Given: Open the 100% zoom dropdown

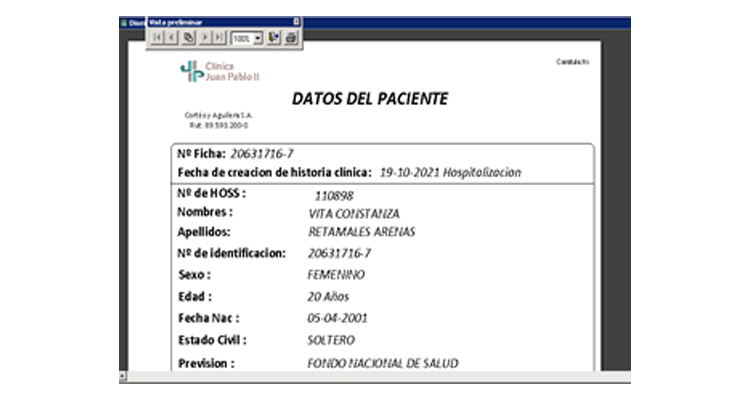Looking at the screenshot, I should 258,39.
